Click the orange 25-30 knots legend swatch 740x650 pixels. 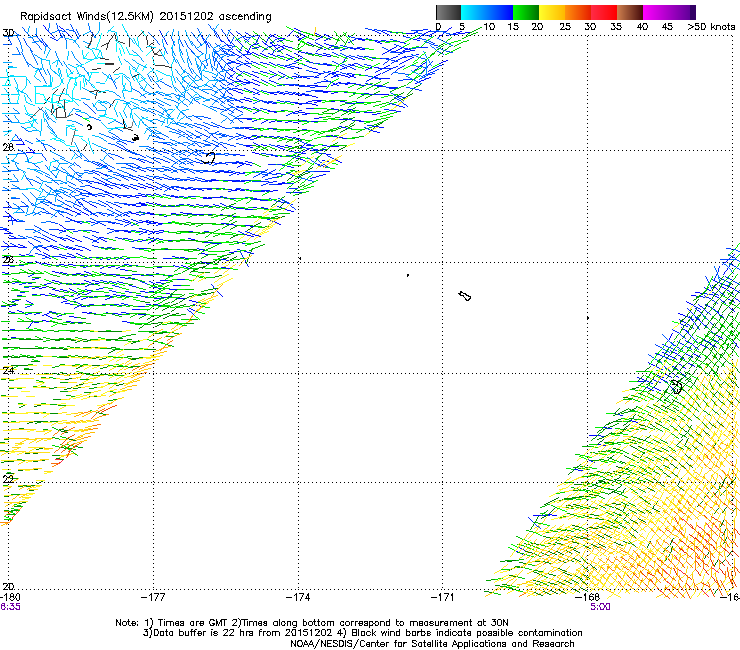(x=578, y=12)
